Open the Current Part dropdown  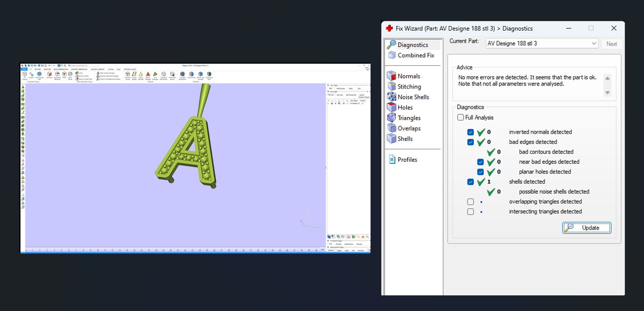click(594, 43)
